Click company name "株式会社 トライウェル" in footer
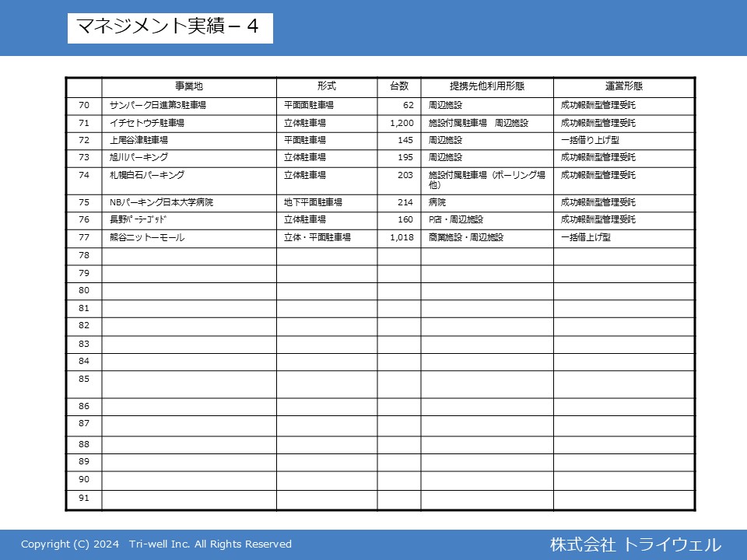Screen dimensions: 747x560 [636, 544]
